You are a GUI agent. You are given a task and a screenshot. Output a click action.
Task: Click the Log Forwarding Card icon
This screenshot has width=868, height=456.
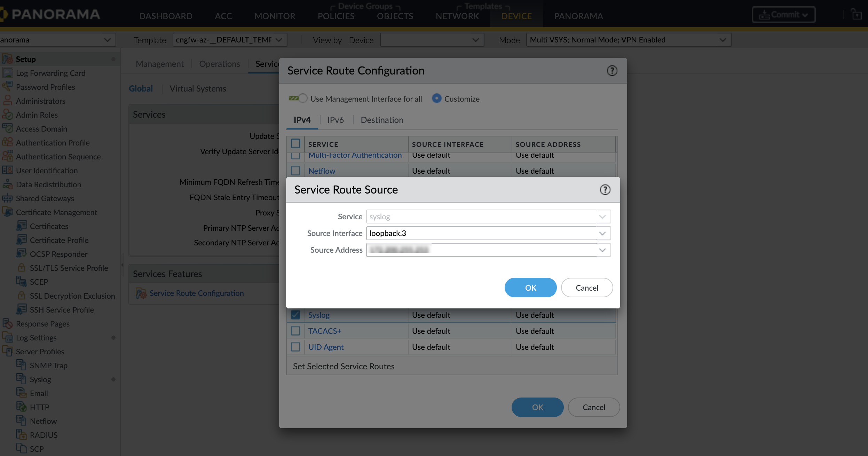tap(8, 73)
